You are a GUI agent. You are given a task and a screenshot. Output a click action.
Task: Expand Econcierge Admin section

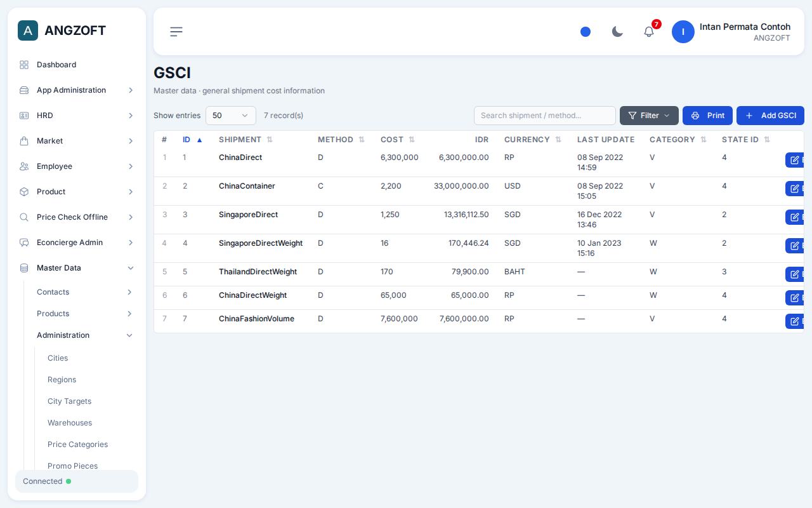[x=77, y=243]
